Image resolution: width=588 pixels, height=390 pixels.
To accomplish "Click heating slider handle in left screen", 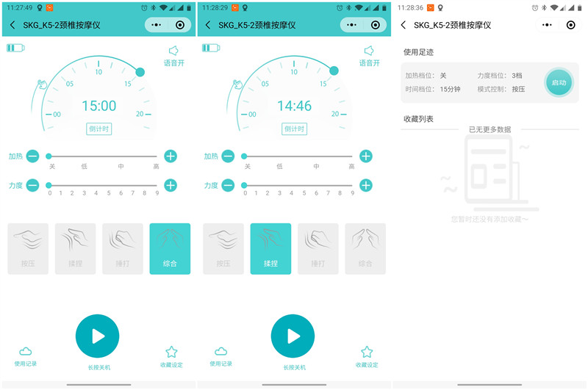I will point(49,156).
